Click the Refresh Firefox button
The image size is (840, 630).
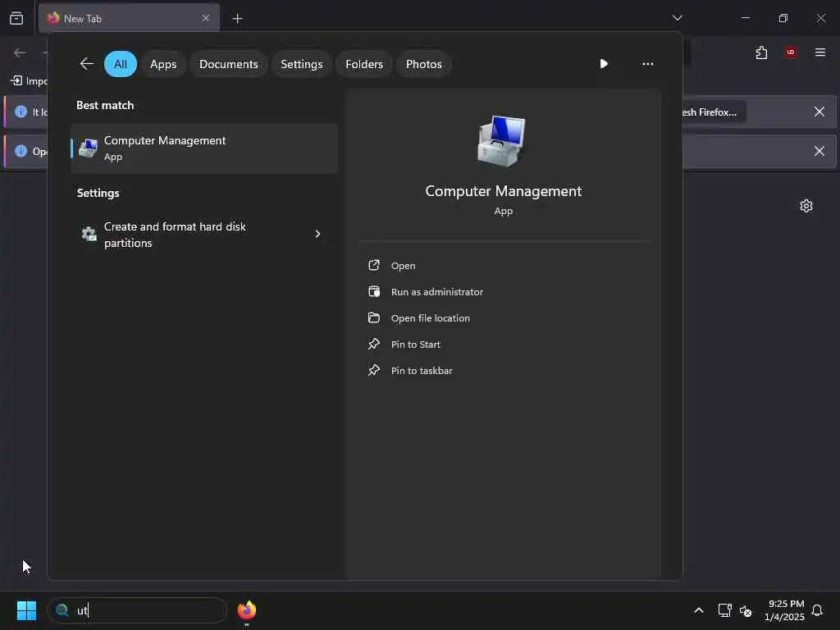tap(714, 112)
